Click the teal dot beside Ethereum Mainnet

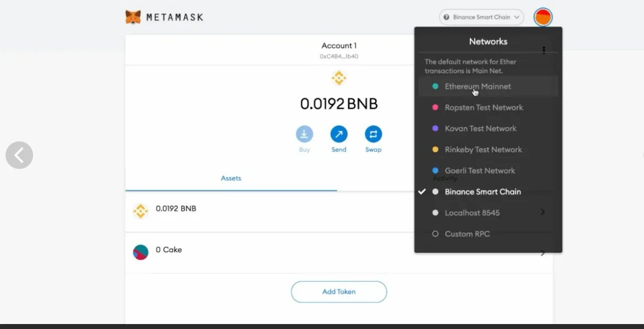point(435,86)
